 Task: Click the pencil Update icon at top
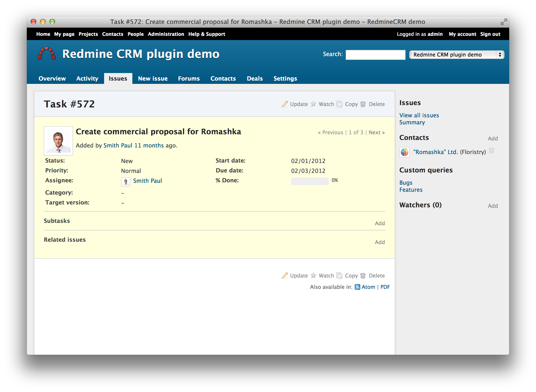point(284,104)
